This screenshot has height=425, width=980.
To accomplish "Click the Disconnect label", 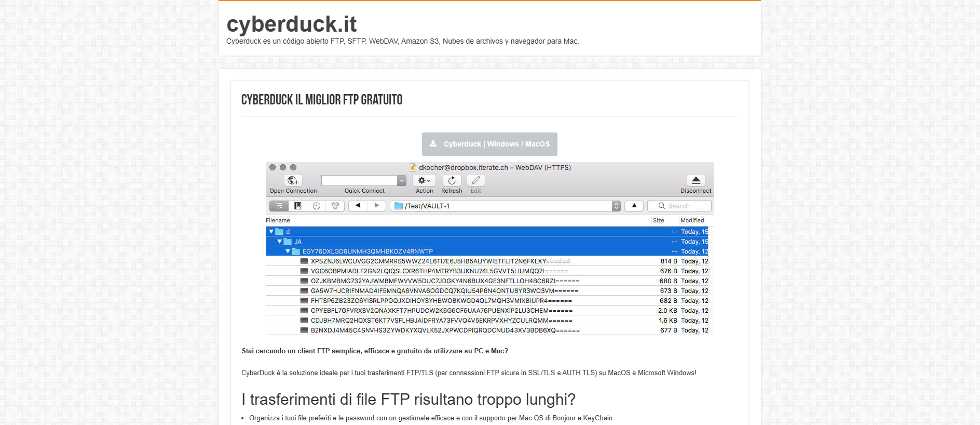I will point(696,191).
